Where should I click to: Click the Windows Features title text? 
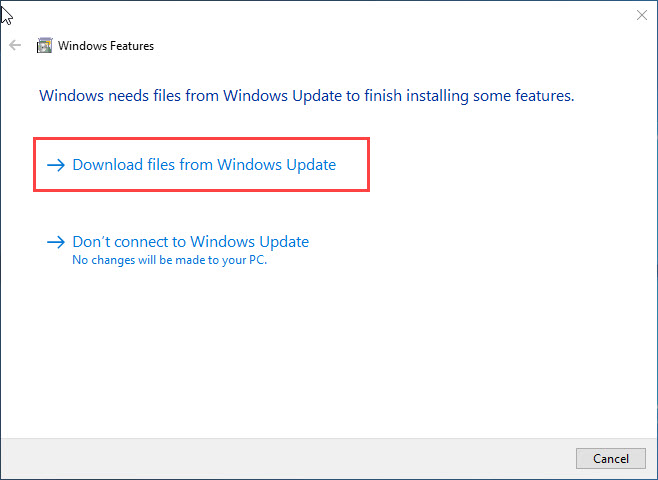tap(106, 46)
